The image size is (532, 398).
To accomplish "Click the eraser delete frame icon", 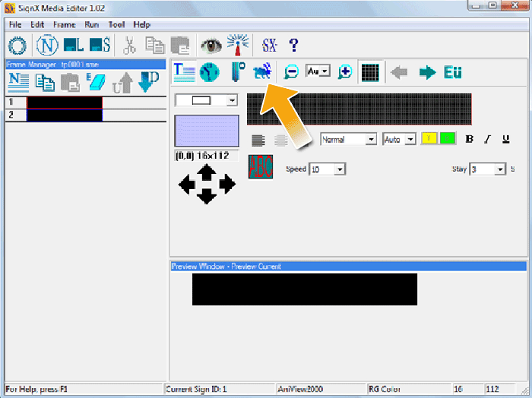I will [96, 82].
